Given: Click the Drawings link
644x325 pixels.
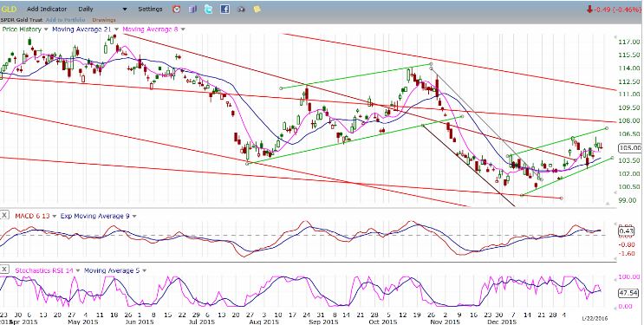Looking at the screenshot, I should coord(104,20).
